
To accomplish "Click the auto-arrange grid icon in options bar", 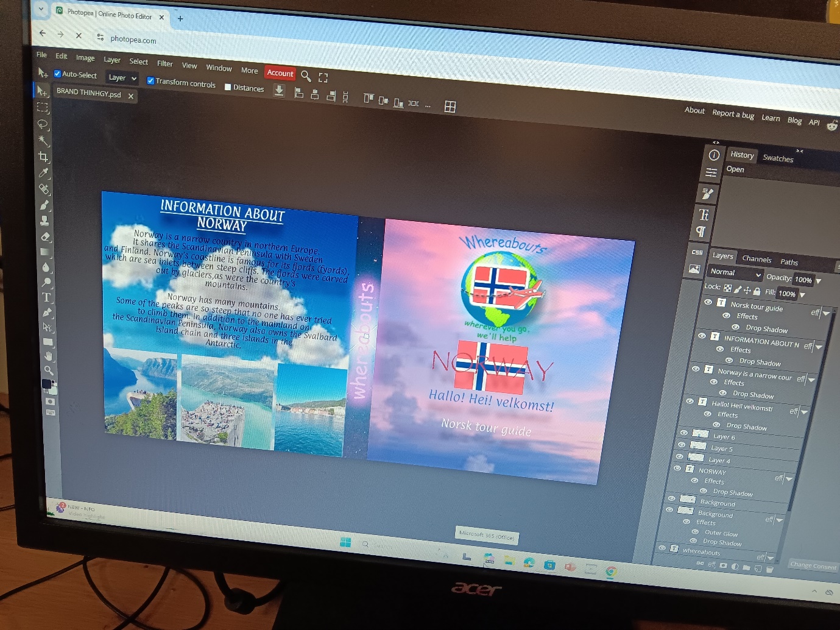I will click(x=450, y=107).
